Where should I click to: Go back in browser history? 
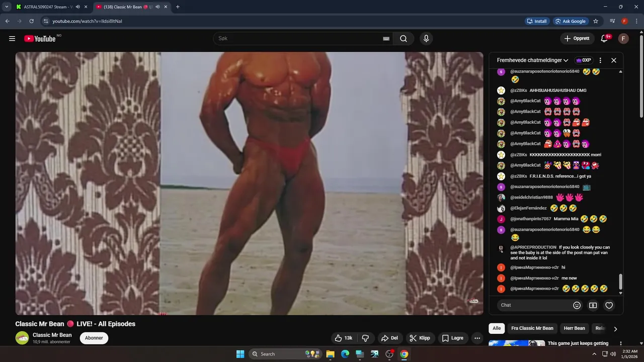[7, 21]
